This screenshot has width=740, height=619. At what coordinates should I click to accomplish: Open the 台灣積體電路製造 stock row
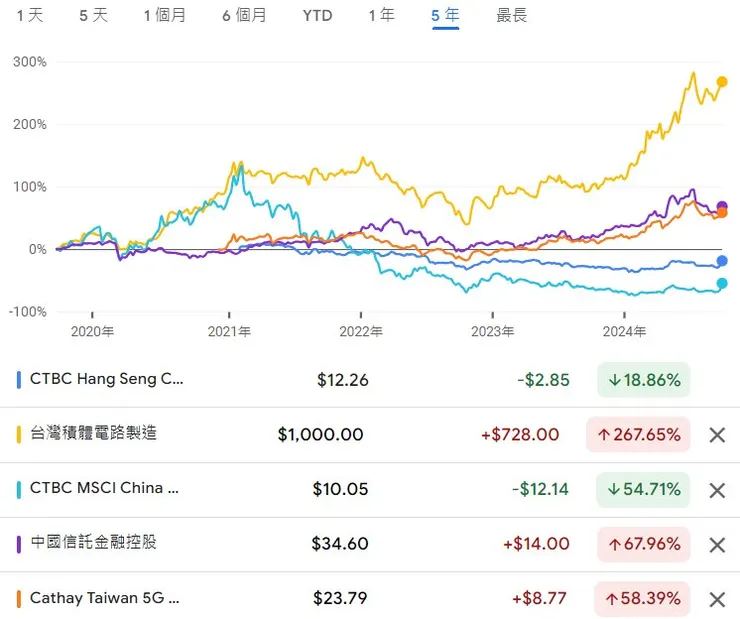pyautogui.click(x=370, y=435)
